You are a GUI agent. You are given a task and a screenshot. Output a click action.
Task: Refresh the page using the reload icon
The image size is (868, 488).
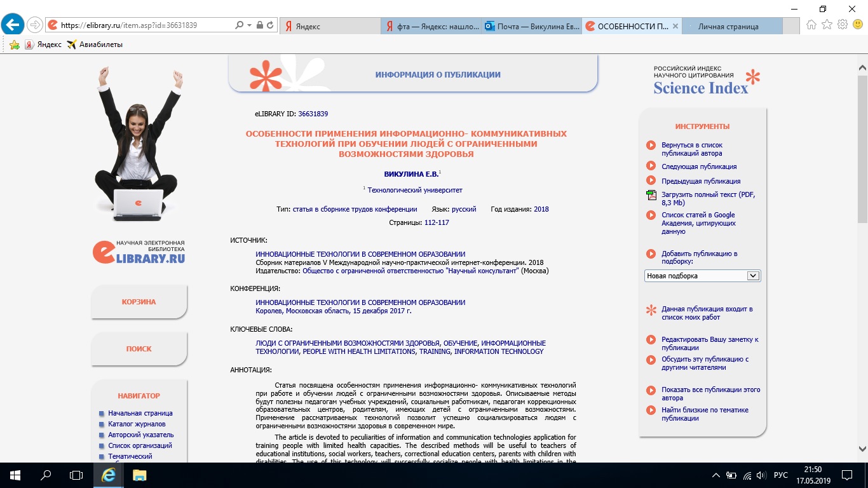(270, 25)
